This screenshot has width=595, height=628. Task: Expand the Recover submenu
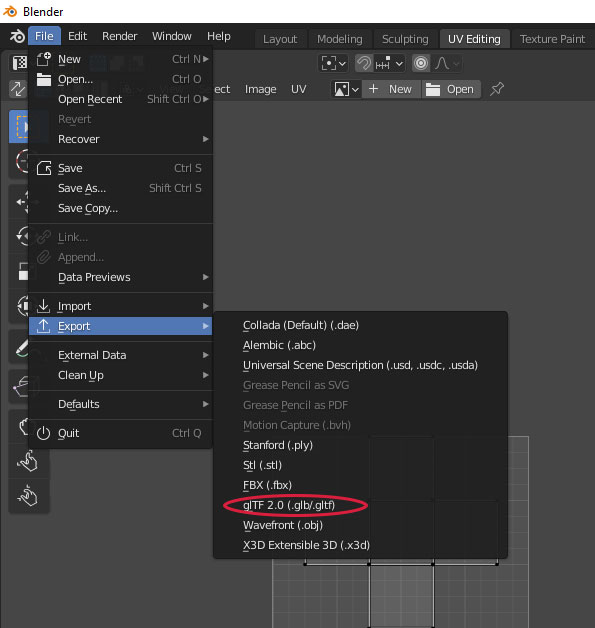click(121, 139)
